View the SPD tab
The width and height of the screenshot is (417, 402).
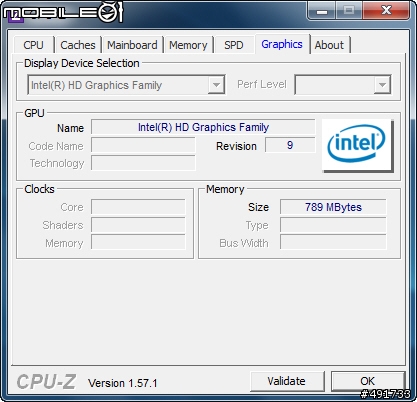pyautogui.click(x=234, y=45)
